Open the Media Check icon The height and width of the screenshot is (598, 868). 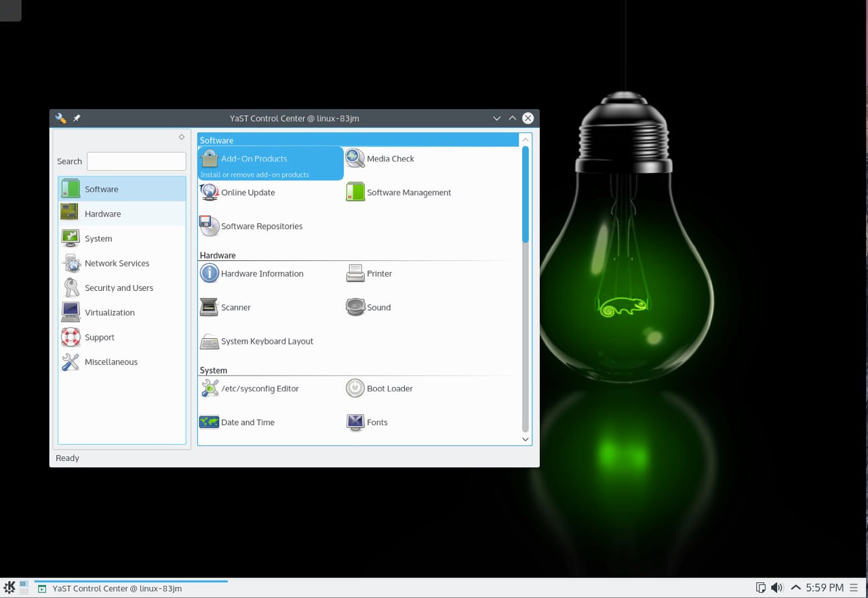tap(355, 159)
